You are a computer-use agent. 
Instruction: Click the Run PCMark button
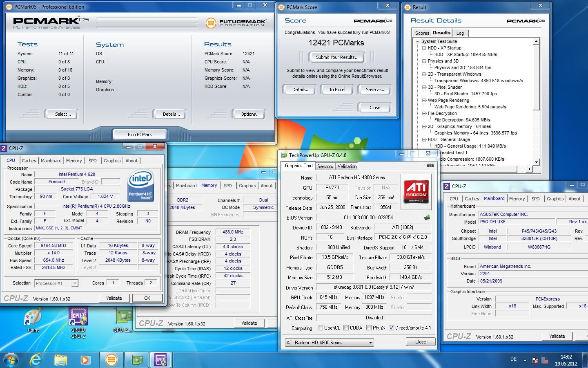(x=140, y=134)
